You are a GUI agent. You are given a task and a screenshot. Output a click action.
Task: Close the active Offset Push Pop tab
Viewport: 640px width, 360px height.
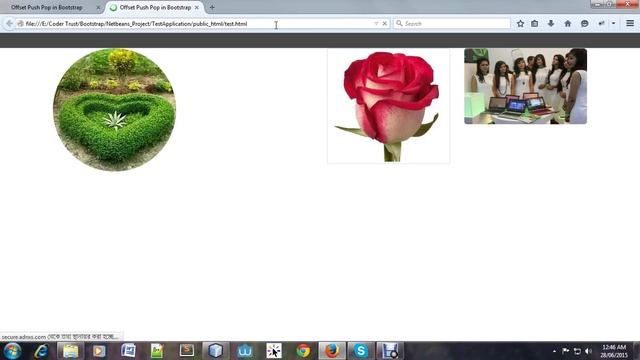click(197, 7)
